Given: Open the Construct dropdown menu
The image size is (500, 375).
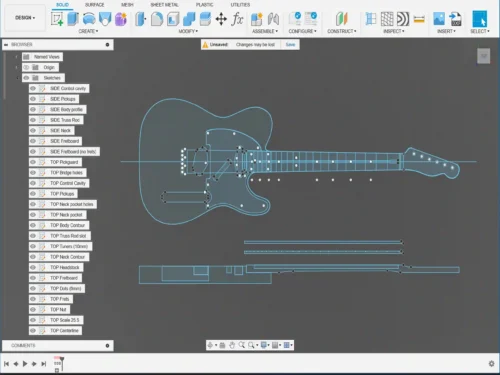Looking at the screenshot, I should point(342,31).
